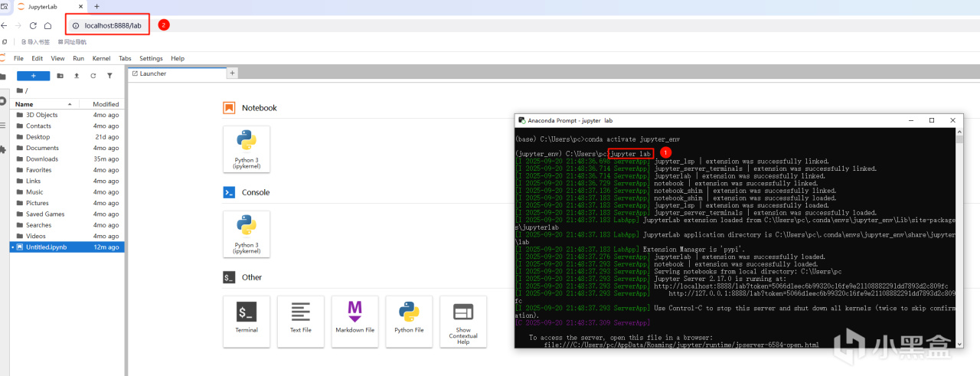
Task: Open the Settings menu
Action: [x=151, y=58]
